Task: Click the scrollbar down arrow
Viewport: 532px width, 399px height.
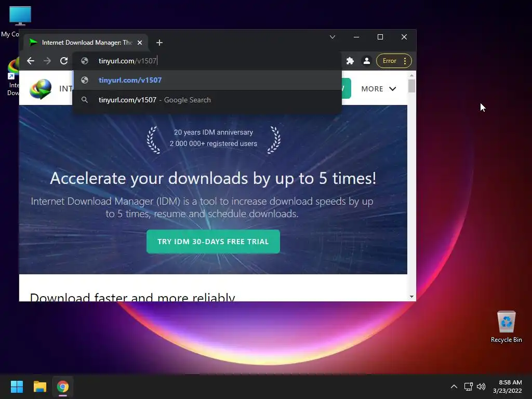Action: pos(411,297)
